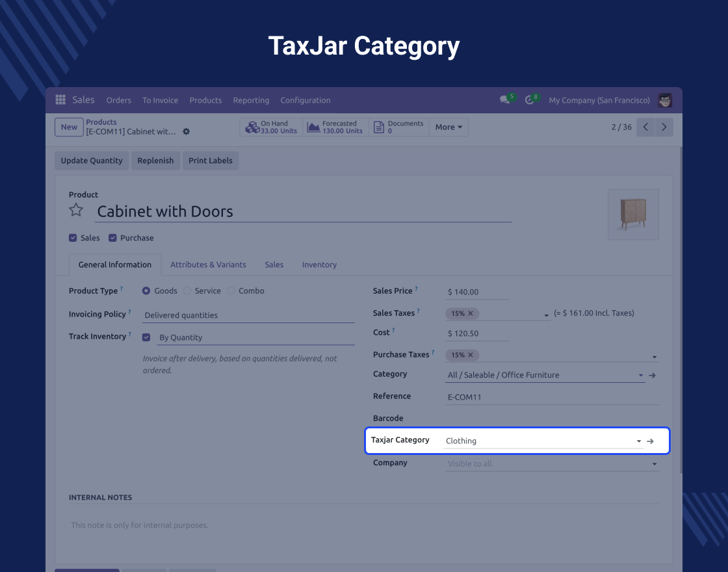Open the Products menu
Image resolution: width=728 pixels, height=572 pixels.
pos(205,100)
